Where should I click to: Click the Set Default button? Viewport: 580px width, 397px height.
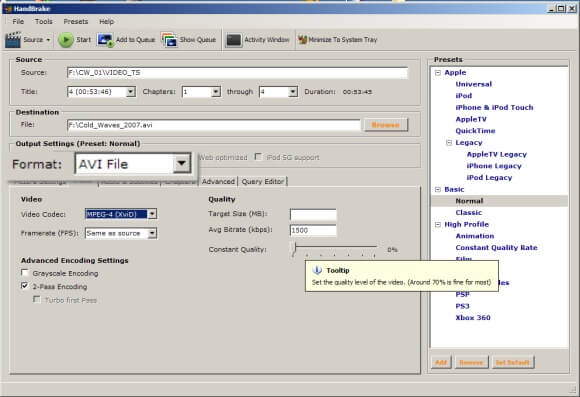pyautogui.click(x=513, y=362)
